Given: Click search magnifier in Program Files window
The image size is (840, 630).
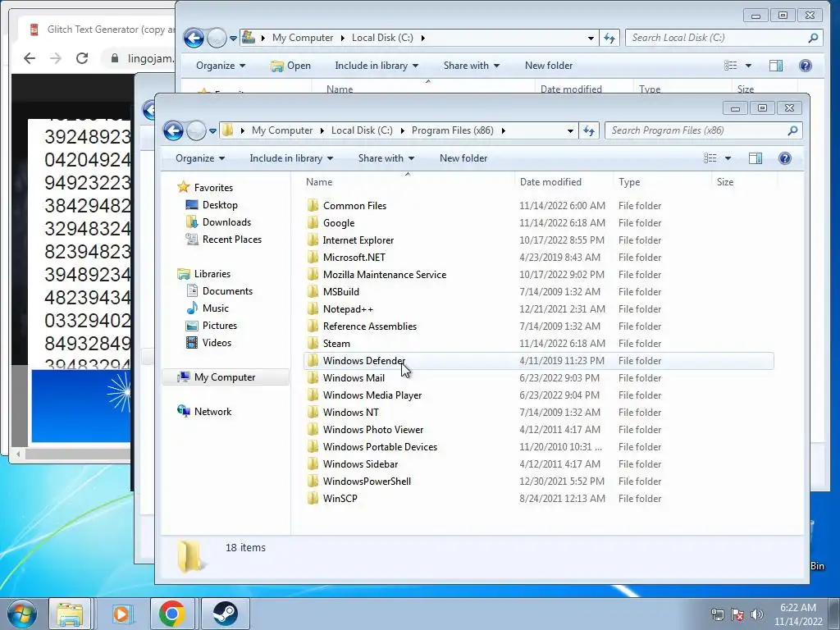Looking at the screenshot, I should (x=792, y=130).
